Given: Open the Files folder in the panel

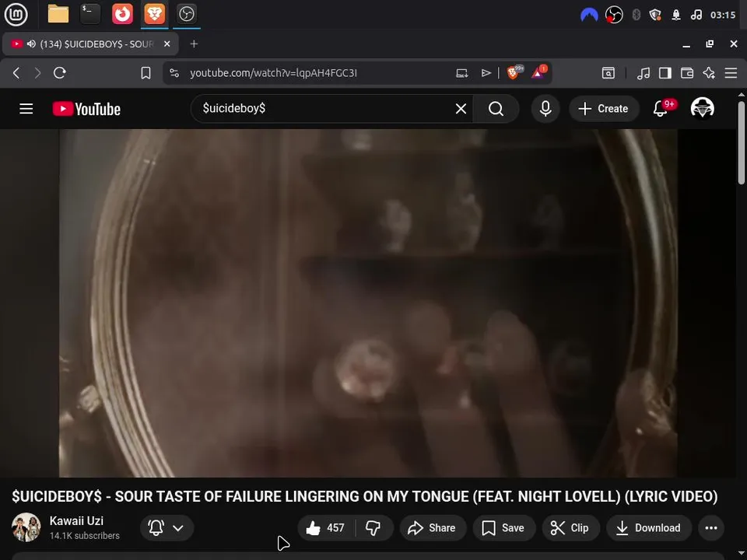Looking at the screenshot, I should pyautogui.click(x=58, y=14).
